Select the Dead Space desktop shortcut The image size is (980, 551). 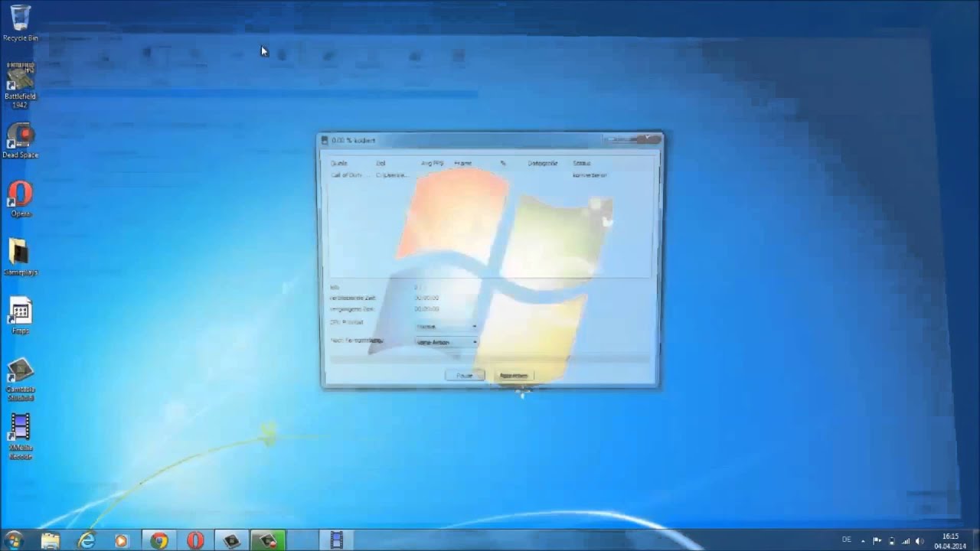[20, 140]
